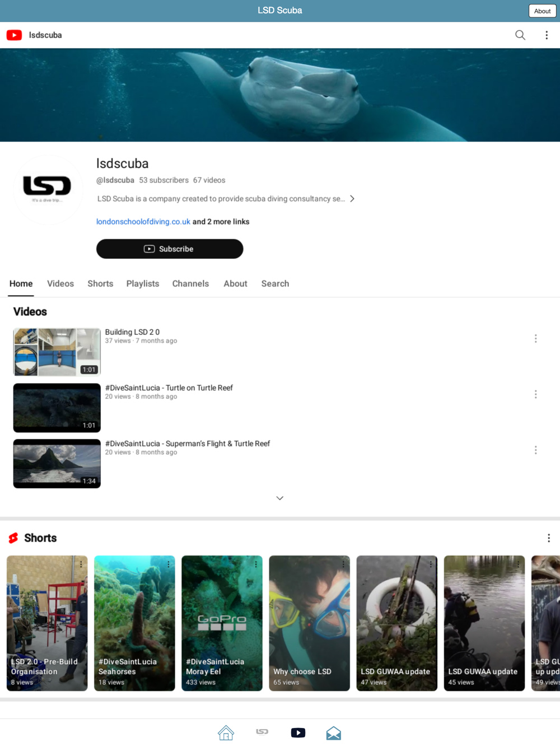560x747 pixels.
Task: Open londonschoolofdiving.co.uk link
Action: (x=143, y=222)
